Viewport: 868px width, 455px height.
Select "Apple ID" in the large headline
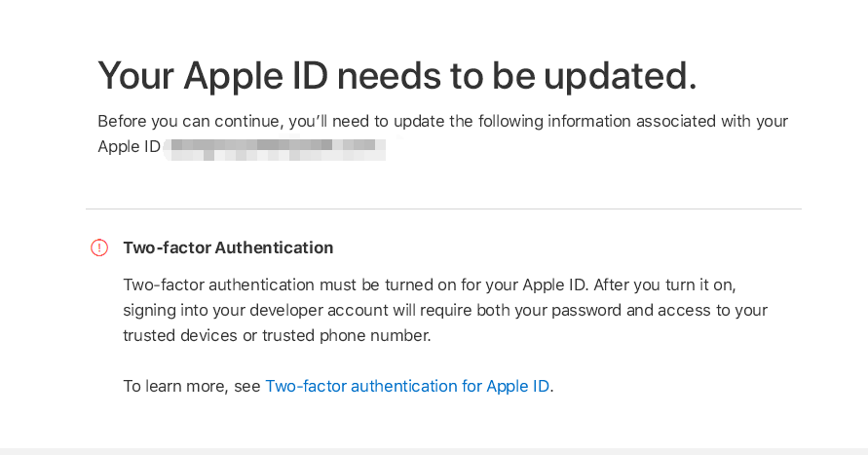click(x=256, y=76)
